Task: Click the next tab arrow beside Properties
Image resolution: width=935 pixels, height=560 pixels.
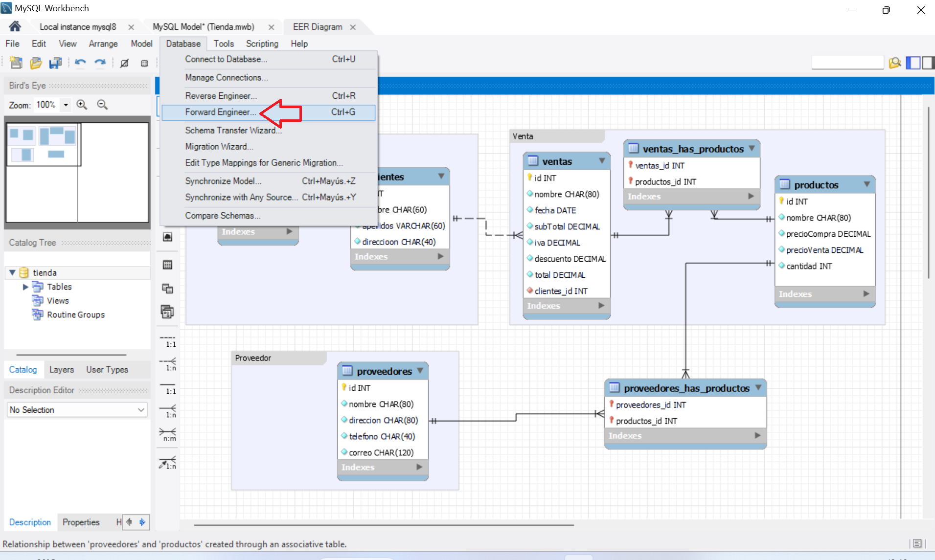Action: (x=142, y=522)
